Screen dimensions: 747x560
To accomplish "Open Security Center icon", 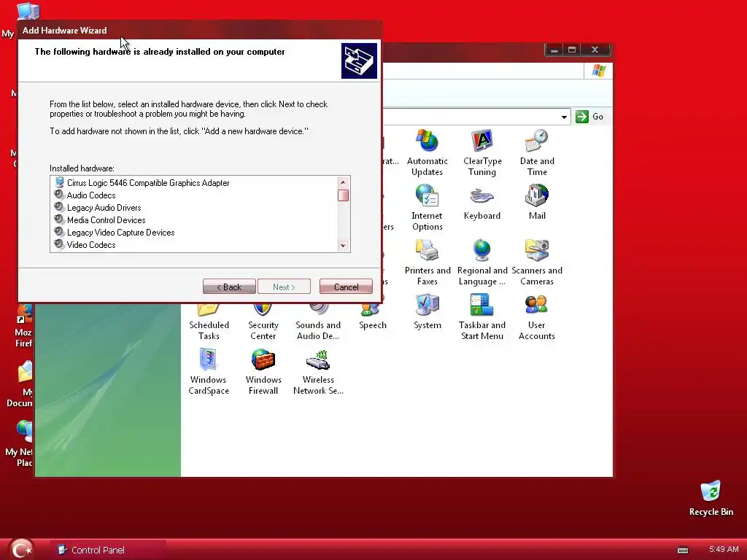I will [263, 322].
